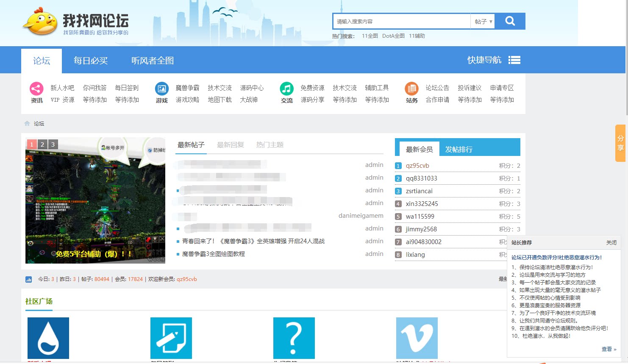The width and height of the screenshot is (628, 364).
Task: Click the green 交流 music note icon
Action: 287,89
